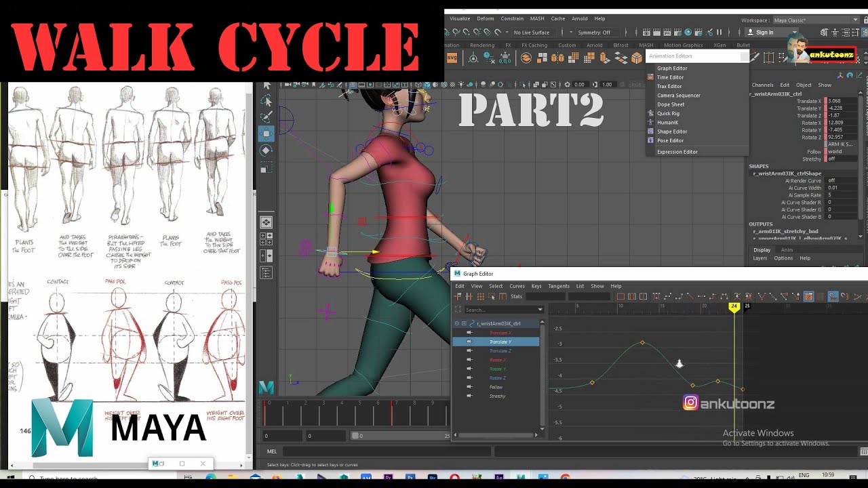Click Lattice Deform Keys tool icon
This screenshot has width=868, height=488.
480,296
